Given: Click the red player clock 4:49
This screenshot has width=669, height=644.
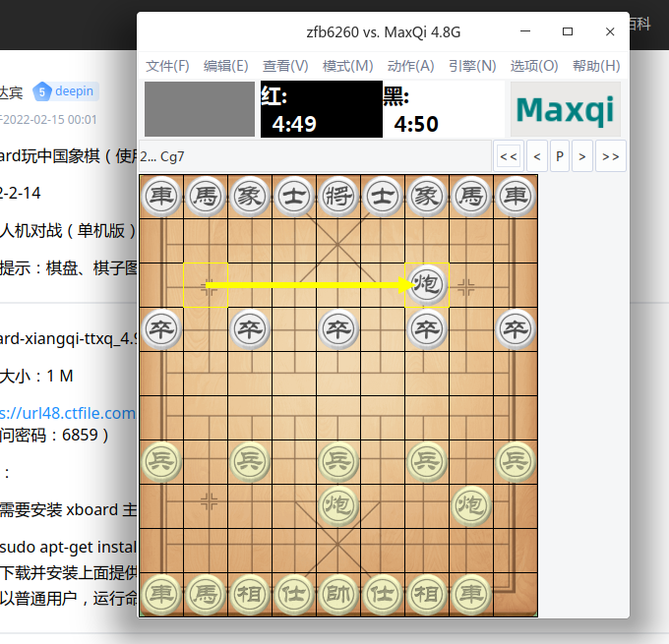Looking at the screenshot, I should (322, 109).
